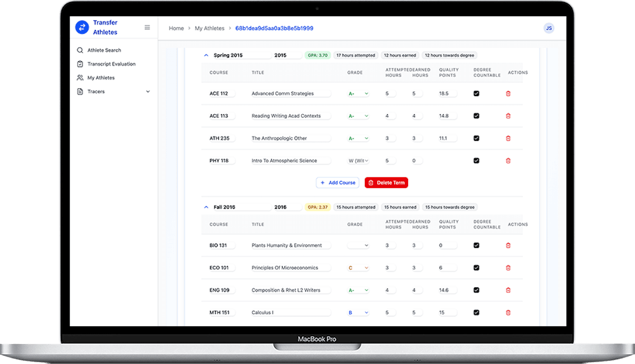Screen dimensions: 635x364
Task: Collapse the Fall 2016 term
Action: (206, 207)
